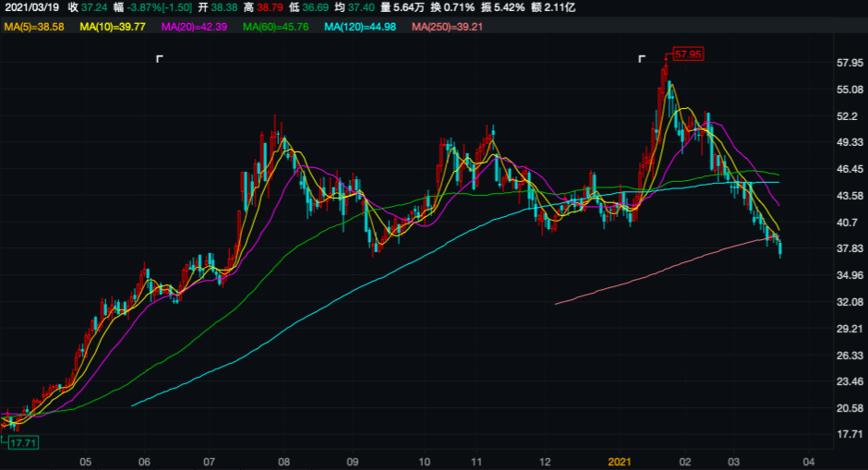Click the high price 38.79 in header

[269, 7]
